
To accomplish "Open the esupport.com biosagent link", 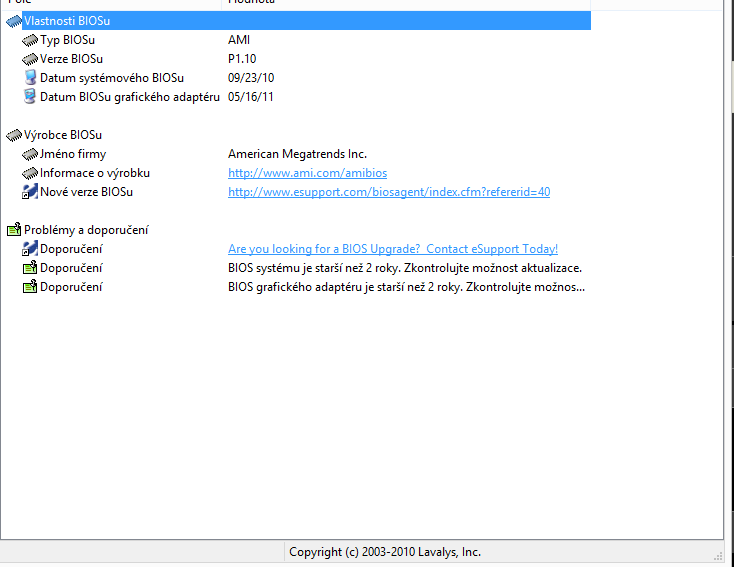I will click(388, 192).
